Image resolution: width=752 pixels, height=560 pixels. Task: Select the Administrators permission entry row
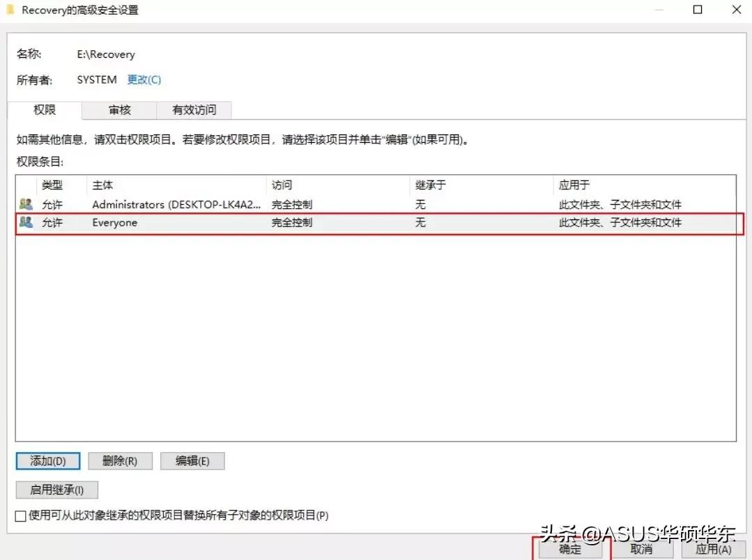[x=279, y=204]
